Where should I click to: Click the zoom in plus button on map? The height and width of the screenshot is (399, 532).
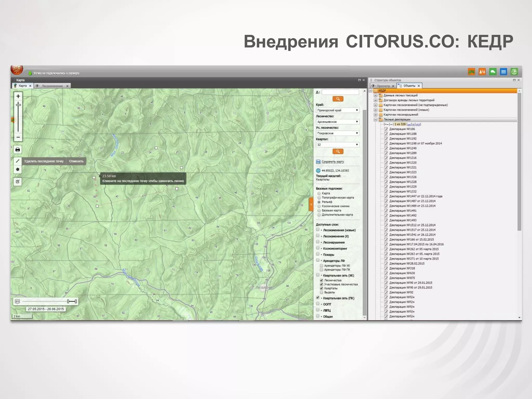pyautogui.click(x=18, y=96)
